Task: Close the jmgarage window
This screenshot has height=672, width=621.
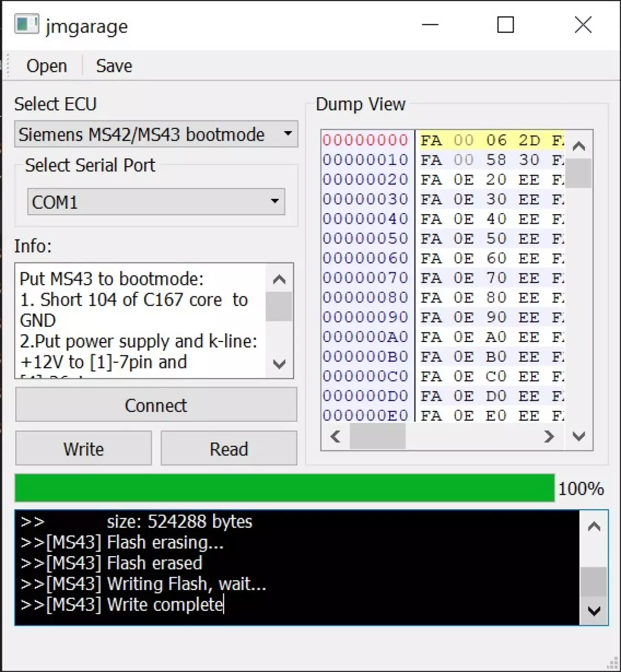Action: [x=583, y=24]
